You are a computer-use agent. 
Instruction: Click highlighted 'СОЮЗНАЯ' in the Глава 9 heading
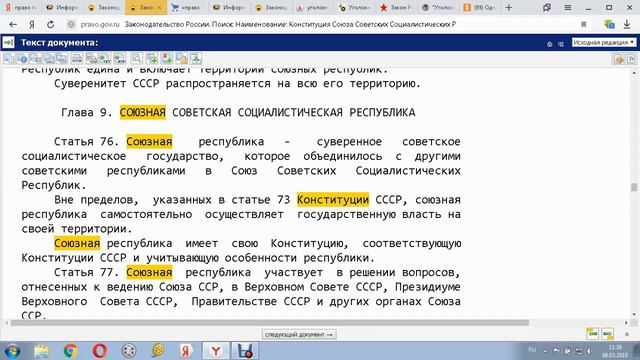[143, 112]
